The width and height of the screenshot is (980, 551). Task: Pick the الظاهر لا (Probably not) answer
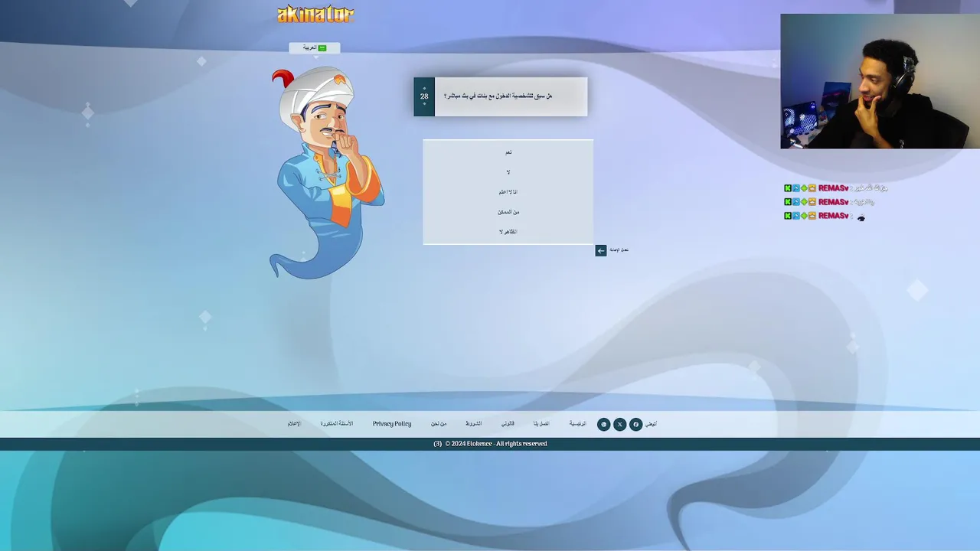point(508,232)
